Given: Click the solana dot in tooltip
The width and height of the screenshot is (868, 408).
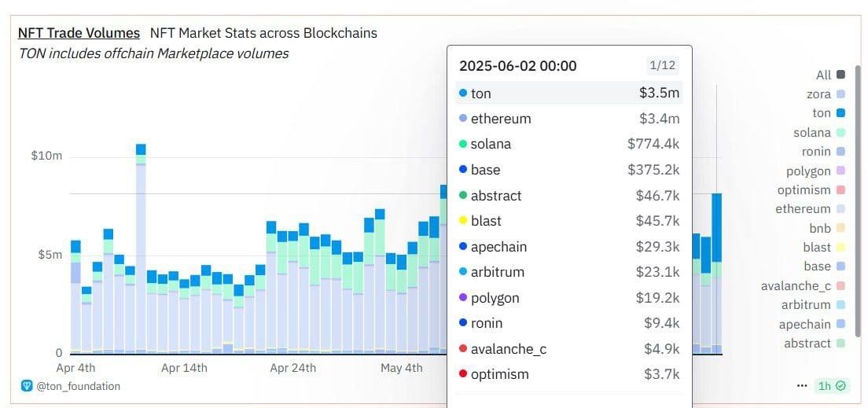Looking at the screenshot, I should pyautogui.click(x=463, y=145).
